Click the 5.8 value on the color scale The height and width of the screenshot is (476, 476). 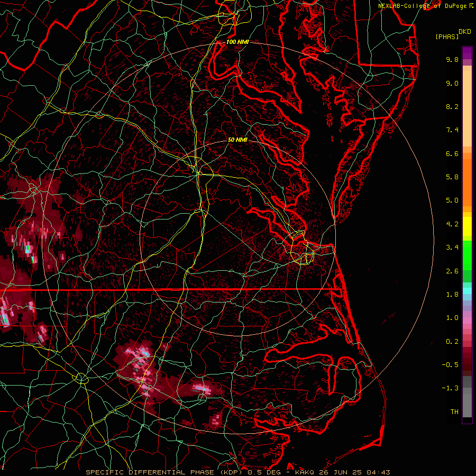pos(452,177)
